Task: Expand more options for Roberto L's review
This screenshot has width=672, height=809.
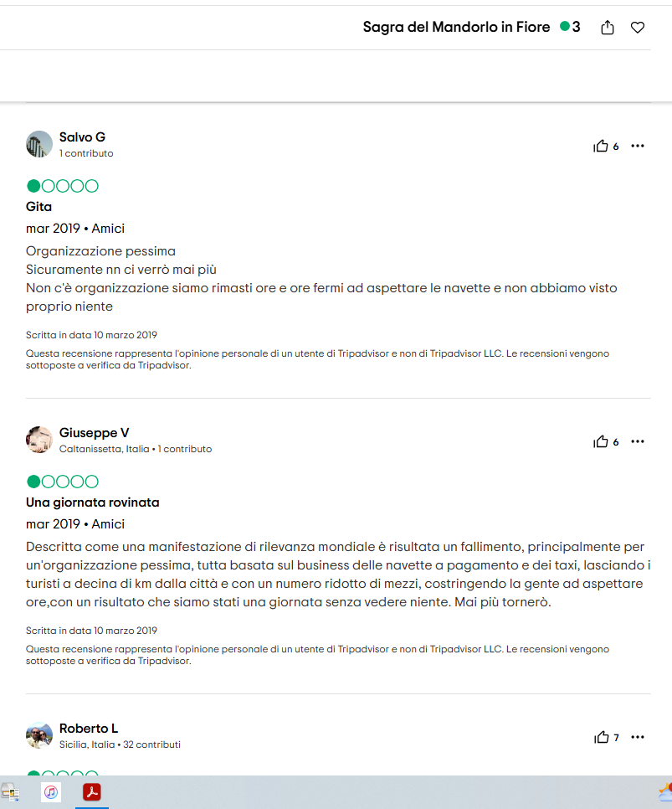Action: click(638, 738)
